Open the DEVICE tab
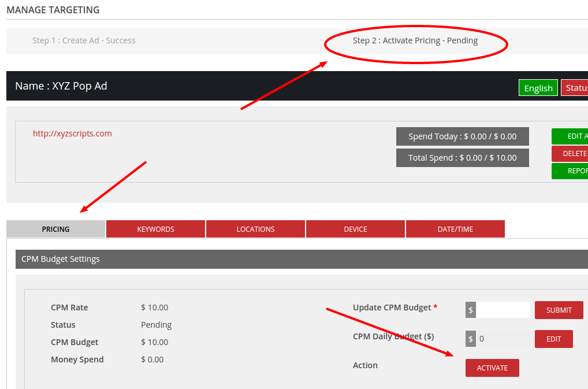588x389 pixels. (x=355, y=229)
